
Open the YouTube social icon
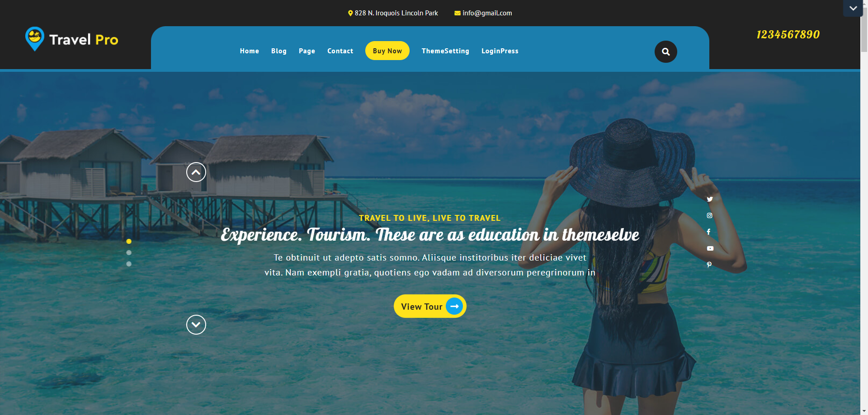pos(710,248)
